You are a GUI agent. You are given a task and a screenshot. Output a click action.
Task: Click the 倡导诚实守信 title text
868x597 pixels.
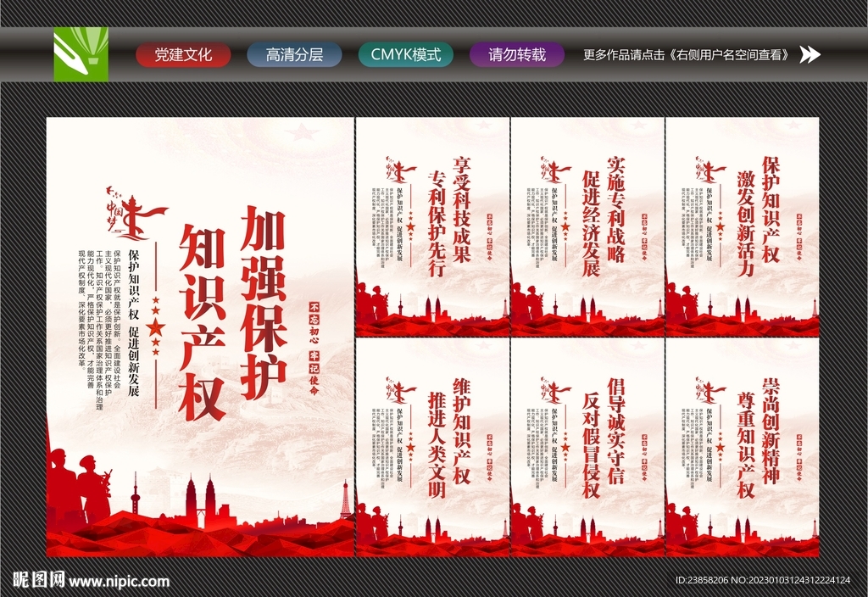coord(616,431)
